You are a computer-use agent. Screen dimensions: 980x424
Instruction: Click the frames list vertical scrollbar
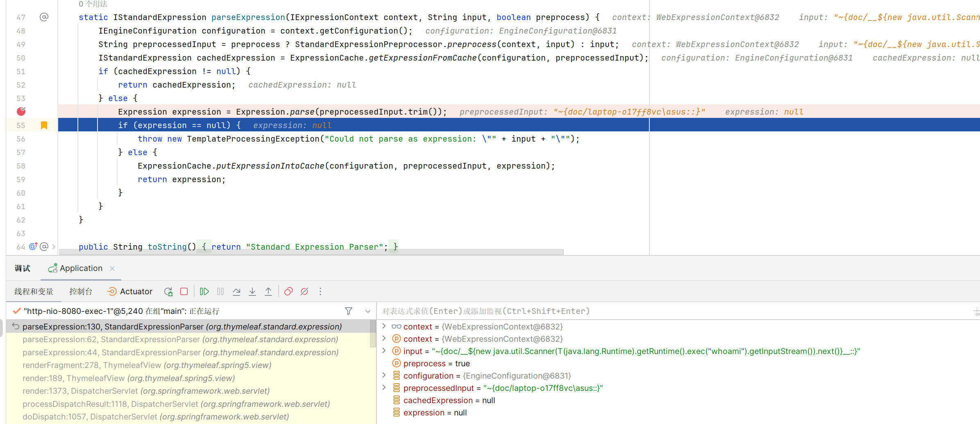[372, 334]
